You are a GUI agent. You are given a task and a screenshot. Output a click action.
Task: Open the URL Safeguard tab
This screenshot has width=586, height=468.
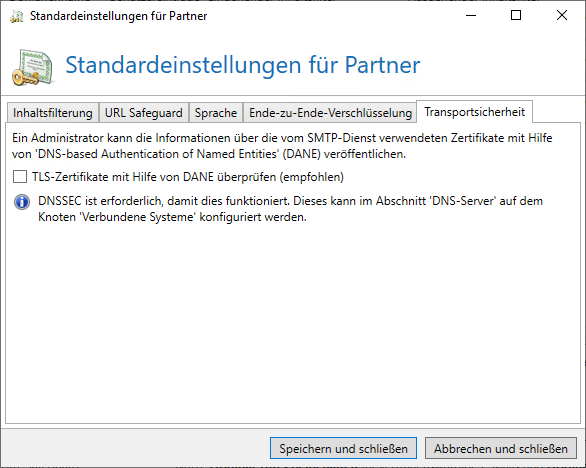[x=144, y=113]
